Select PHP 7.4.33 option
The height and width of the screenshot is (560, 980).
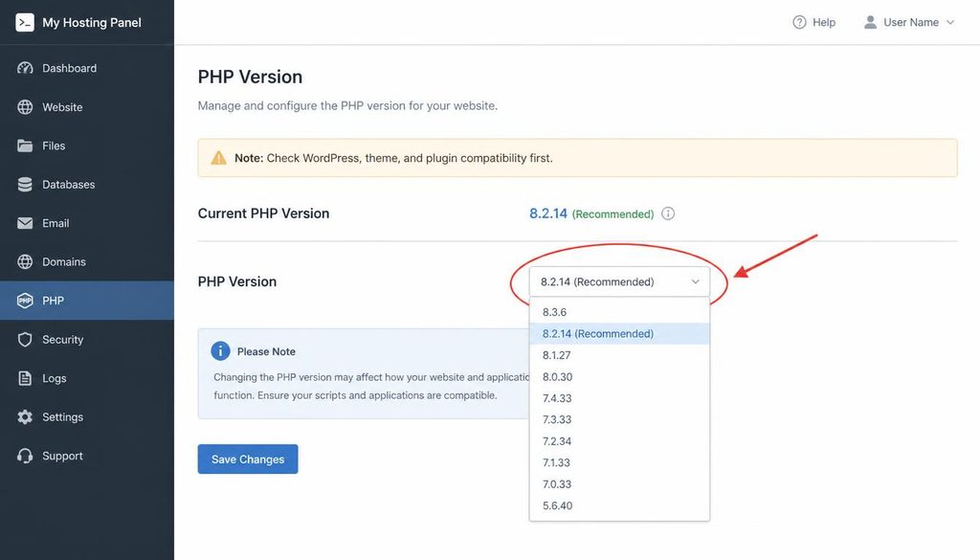click(619, 398)
